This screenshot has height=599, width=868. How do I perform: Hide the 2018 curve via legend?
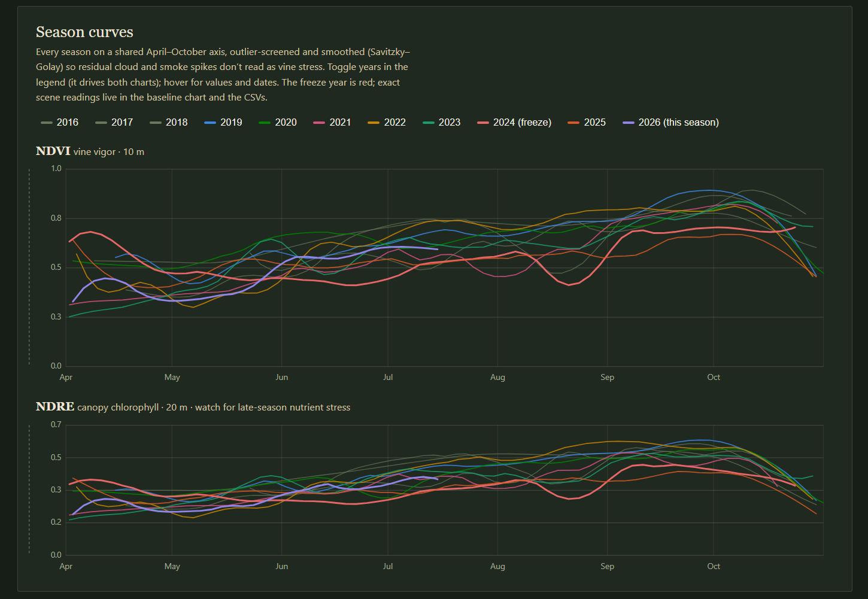[x=169, y=122]
